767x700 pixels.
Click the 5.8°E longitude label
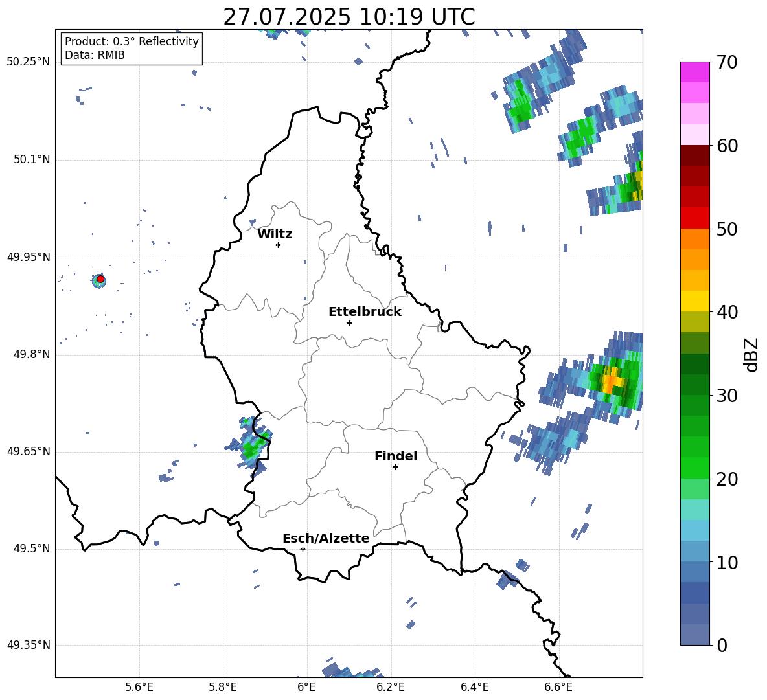point(223,688)
